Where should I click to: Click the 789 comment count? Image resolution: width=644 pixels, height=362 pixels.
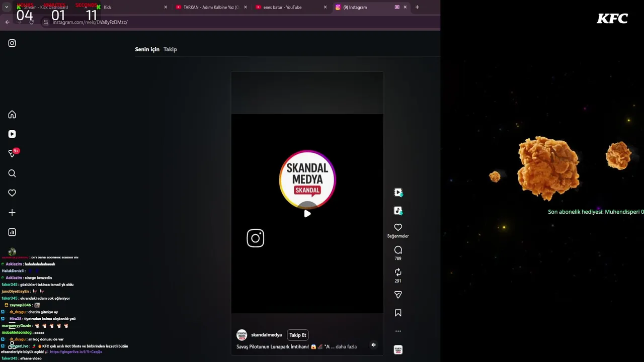398,258
